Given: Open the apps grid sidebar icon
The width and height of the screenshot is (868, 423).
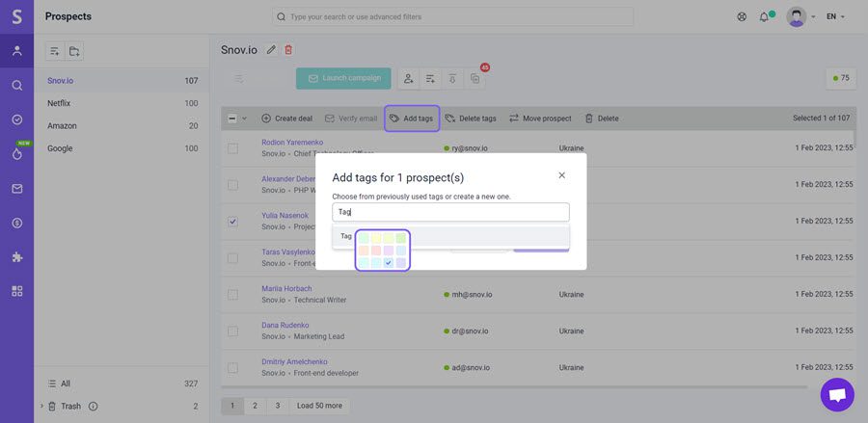Looking at the screenshot, I should pos(17,291).
